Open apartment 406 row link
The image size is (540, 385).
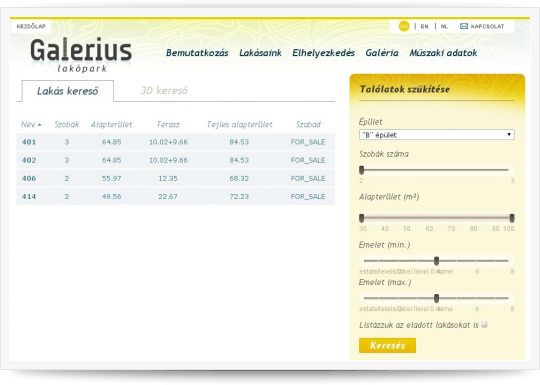[x=29, y=178]
